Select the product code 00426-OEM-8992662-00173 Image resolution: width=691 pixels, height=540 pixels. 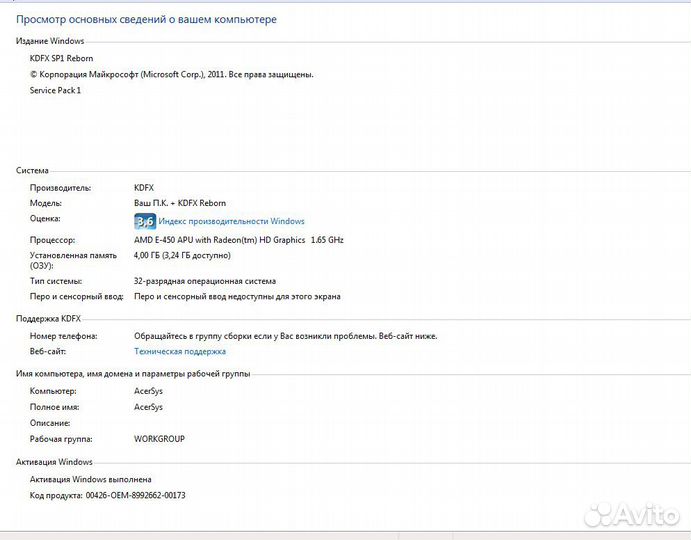(x=135, y=495)
